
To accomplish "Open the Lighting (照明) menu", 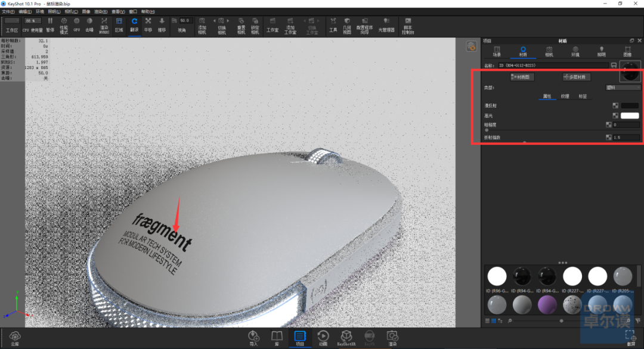I will click(x=54, y=11).
